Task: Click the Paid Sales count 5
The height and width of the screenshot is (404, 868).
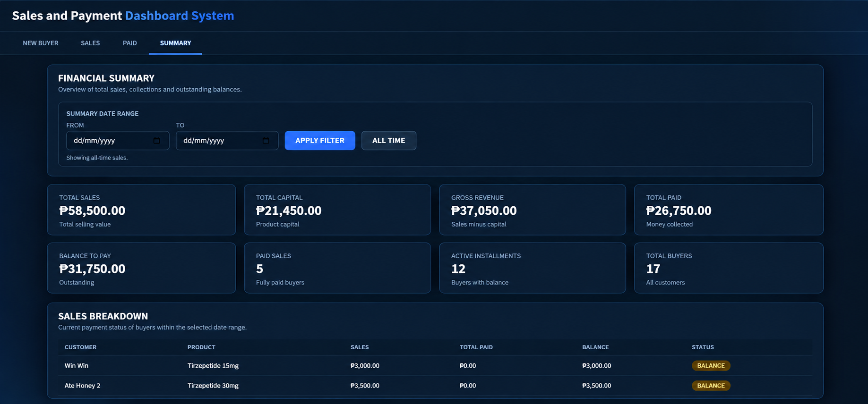Action: tap(259, 269)
